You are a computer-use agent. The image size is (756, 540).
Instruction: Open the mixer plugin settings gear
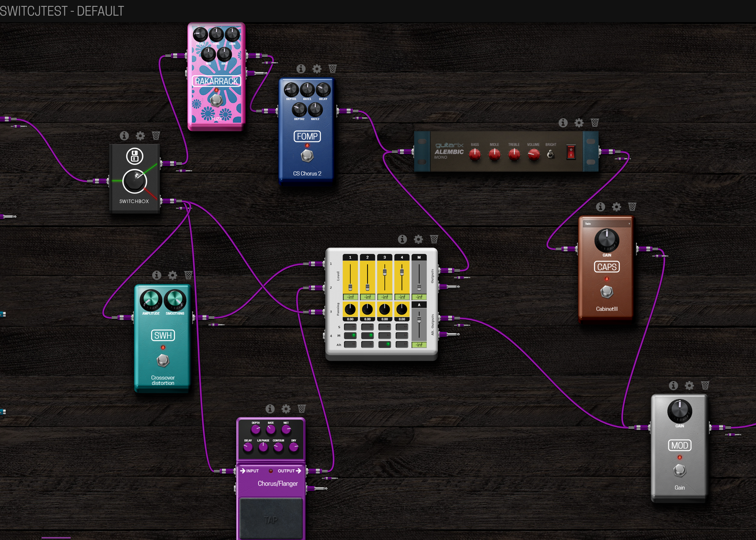418,239
